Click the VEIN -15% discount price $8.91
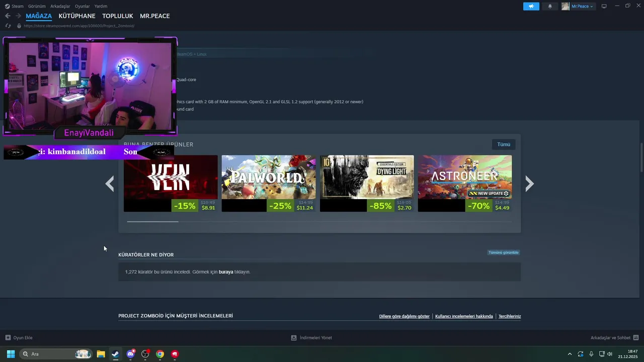This screenshot has width=644, height=362. [195, 206]
